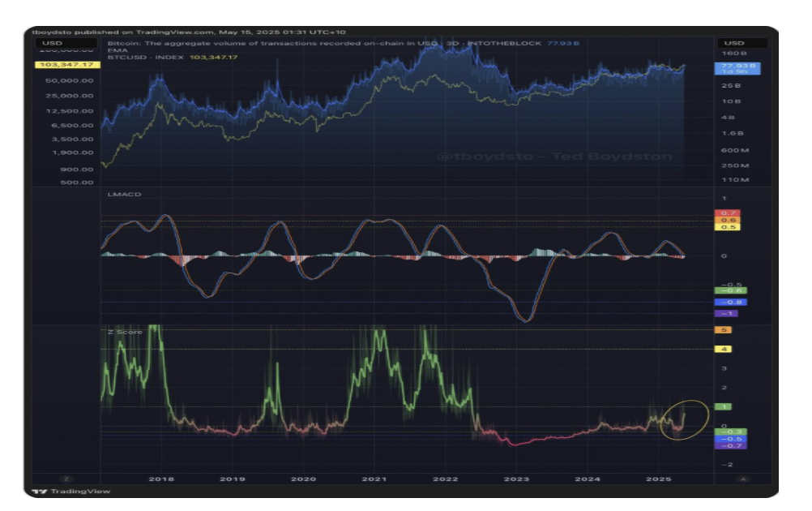Image resolution: width=812 pixels, height=511 pixels.
Task: Click the LMACD pane label
Action: point(124,195)
